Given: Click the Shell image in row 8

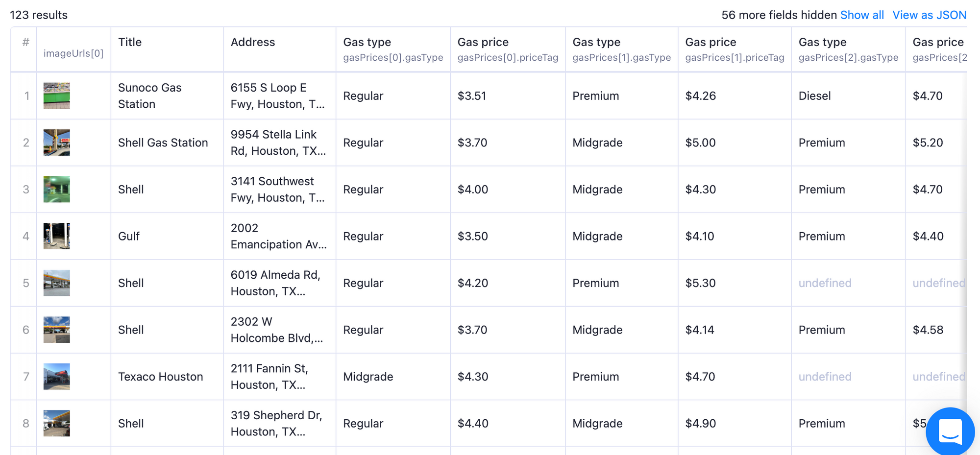Looking at the screenshot, I should 56,423.
